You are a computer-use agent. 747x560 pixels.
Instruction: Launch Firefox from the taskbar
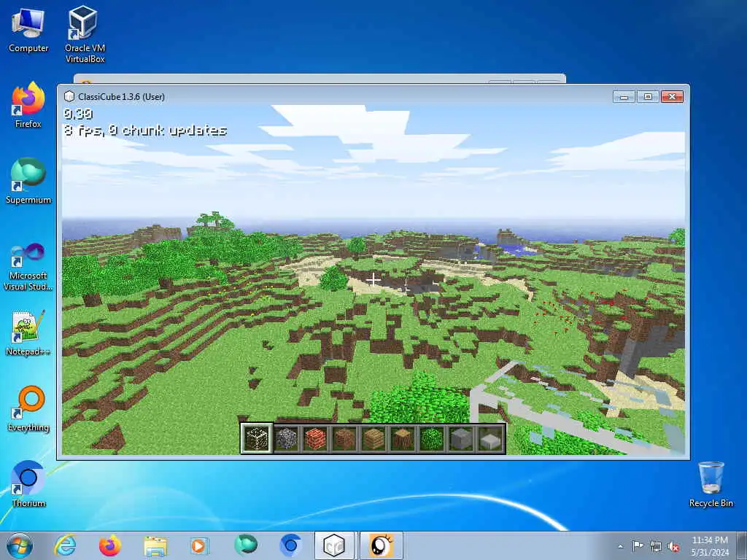pos(109,545)
